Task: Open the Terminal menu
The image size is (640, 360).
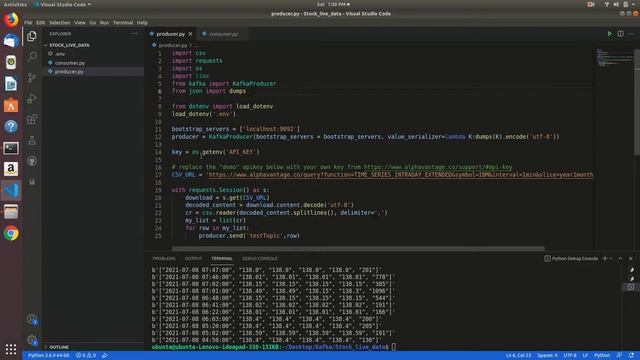Action: [123, 22]
